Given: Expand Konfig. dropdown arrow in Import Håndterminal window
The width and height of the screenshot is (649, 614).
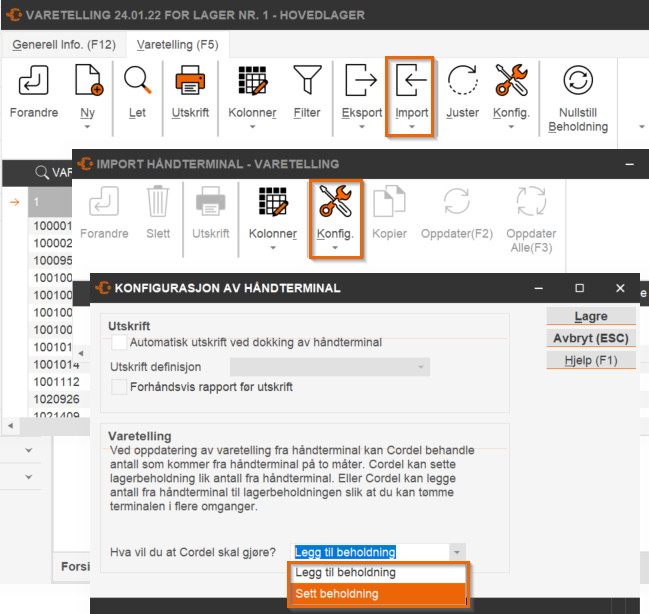Looking at the screenshot, I should pos(335,248).
